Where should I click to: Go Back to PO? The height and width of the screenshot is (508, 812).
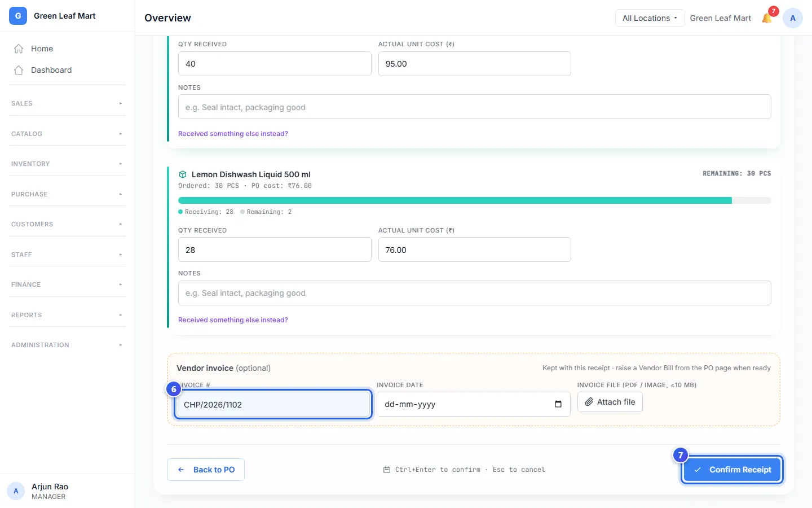coord(206,470)
